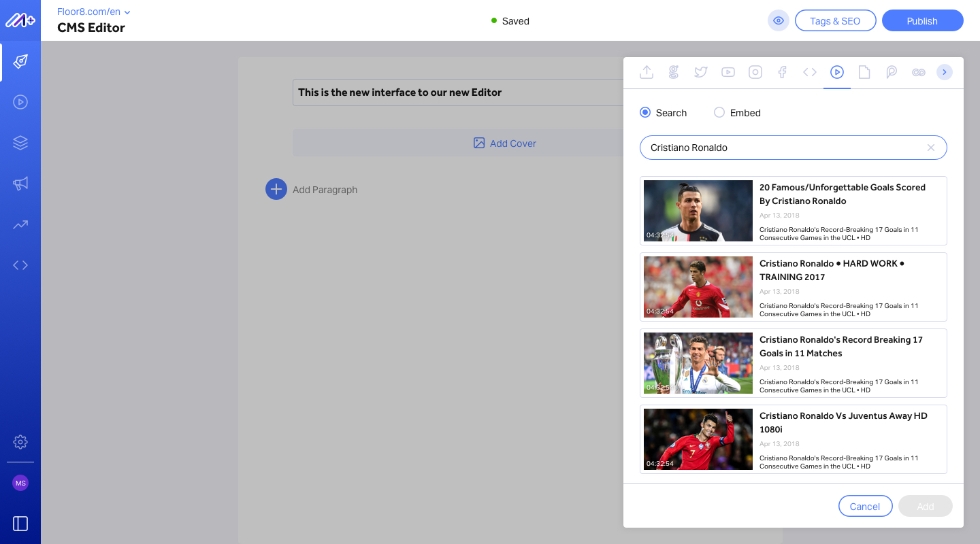Select the document page tab icon
Image resolution: width=980 pixels, height=544 pixels.
pos(864,72)
